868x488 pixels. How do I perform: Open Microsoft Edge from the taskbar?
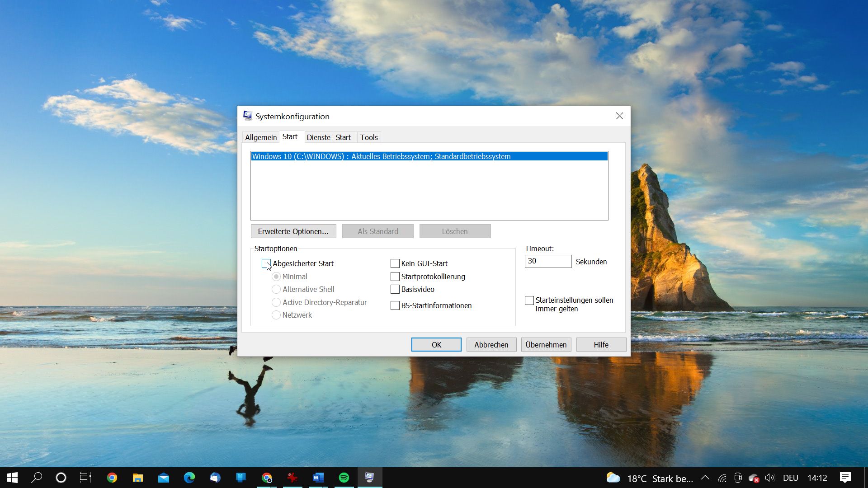click(189, 478)
